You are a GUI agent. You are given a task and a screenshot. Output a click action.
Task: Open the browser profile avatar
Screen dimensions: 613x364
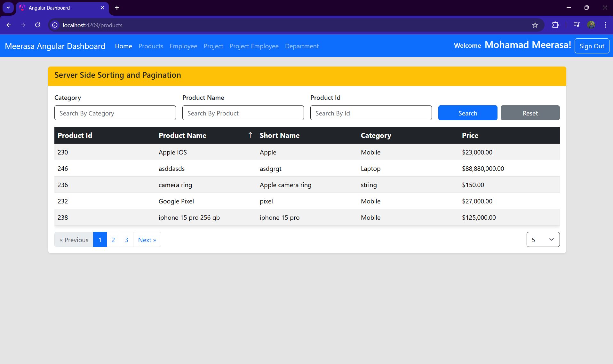tap(591, 25)
